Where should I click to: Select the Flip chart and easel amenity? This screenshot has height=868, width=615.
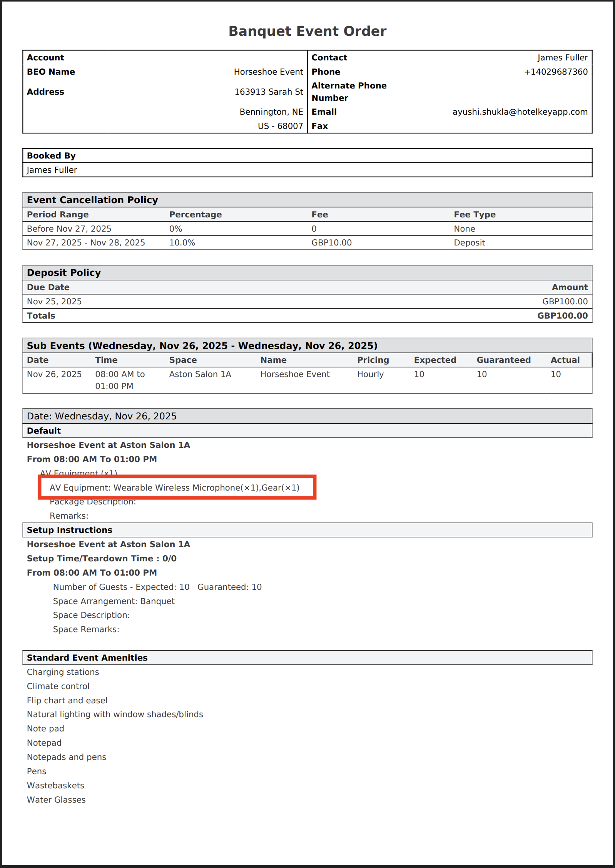click(x=67, y=701)
